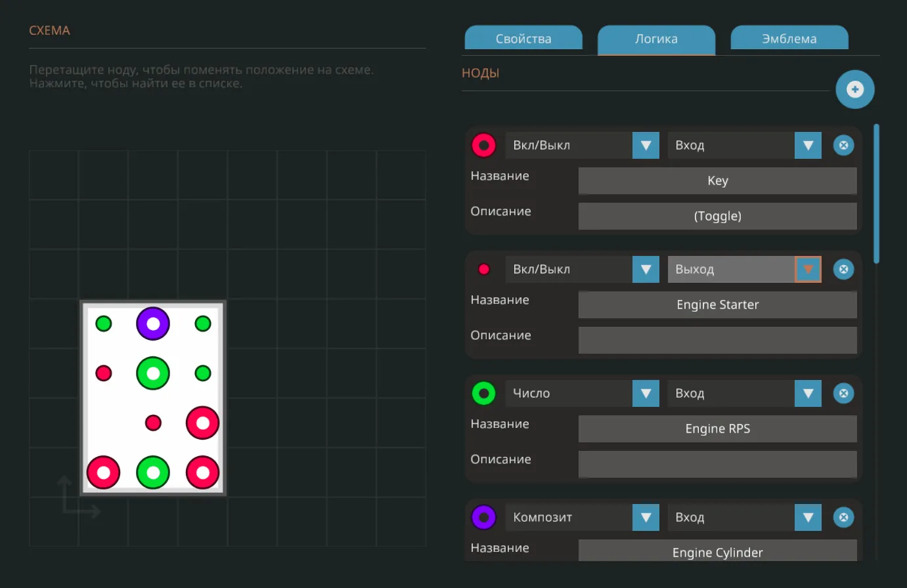Image resolution: width=907 pixels, height=588 pixels.
Task: Click the purple Engine Cylinder node icon
Action: [484, 517]
